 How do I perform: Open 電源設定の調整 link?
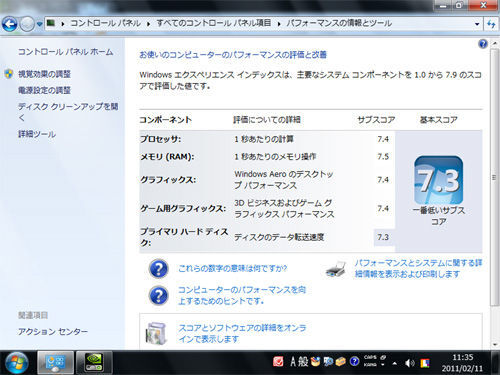pyautogui.click(x=44, y=90)
